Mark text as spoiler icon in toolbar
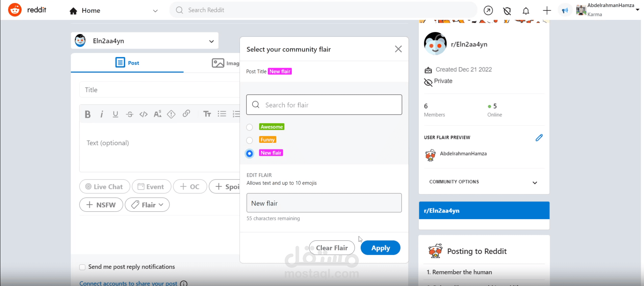Image resolution: width=644 pixels, height=286 pixels. coord(171,114)
